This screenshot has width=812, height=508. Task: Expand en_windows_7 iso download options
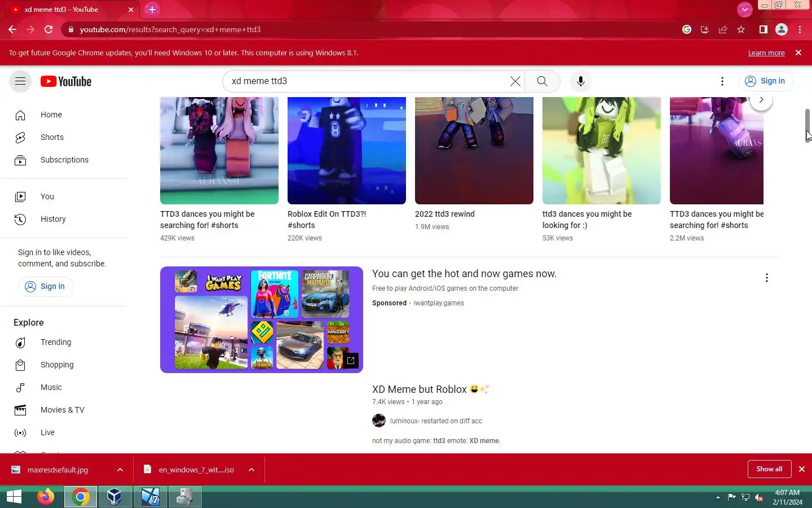click(x=251, y=470)
